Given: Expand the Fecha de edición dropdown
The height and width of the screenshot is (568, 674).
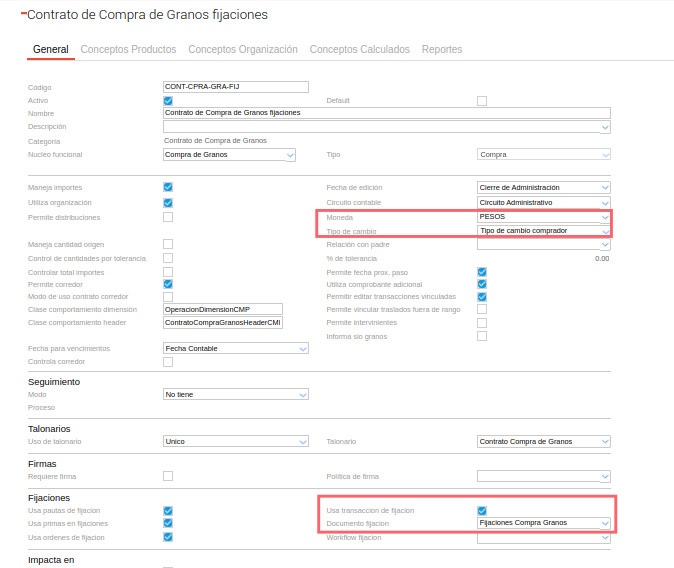Looking at the screenshot, I should point(543,187).
